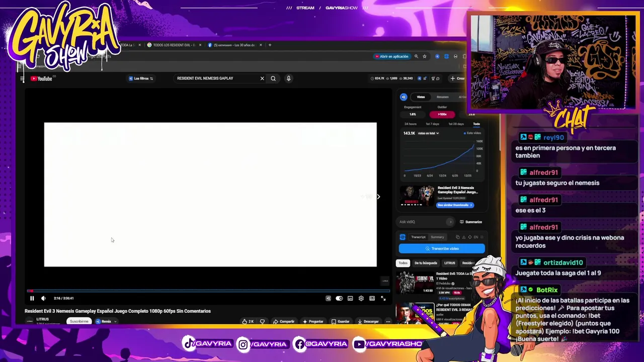644x362 pixels.
Task: Toggle subtitles in the player controls
Action: pyautogui.click(x=350, y=299)
